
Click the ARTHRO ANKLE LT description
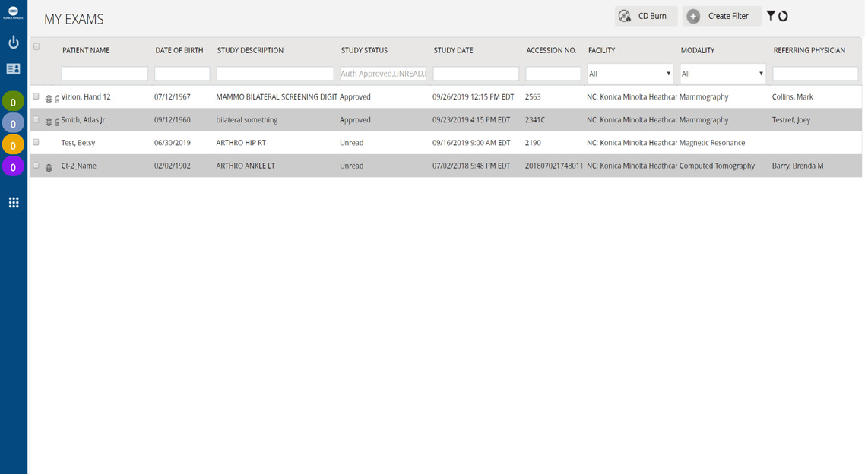click(246, 166)
